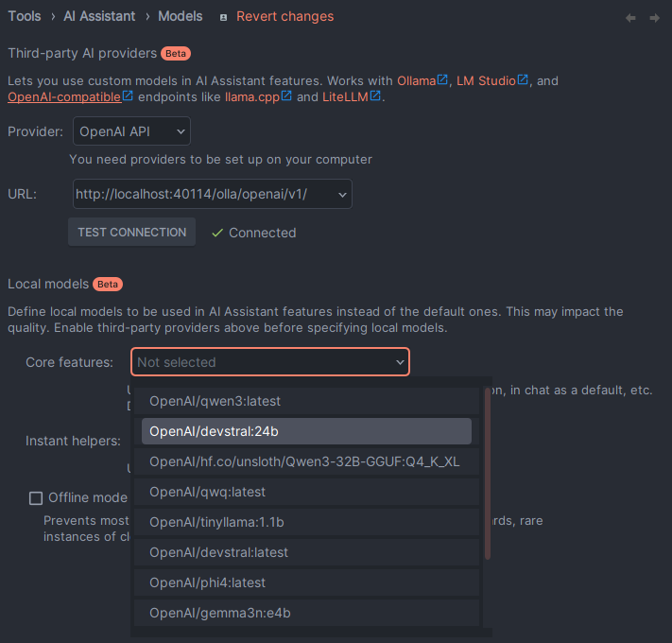Click the Connected status text
672x643 pixels.
coord(263,233)
